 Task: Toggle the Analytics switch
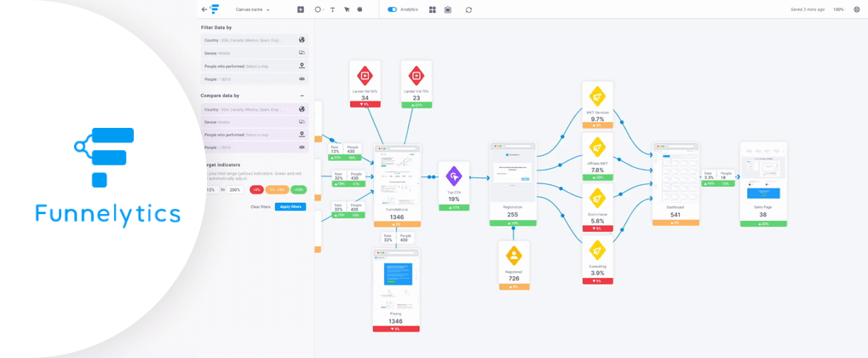pyautogui.click(x=392, y=9)
